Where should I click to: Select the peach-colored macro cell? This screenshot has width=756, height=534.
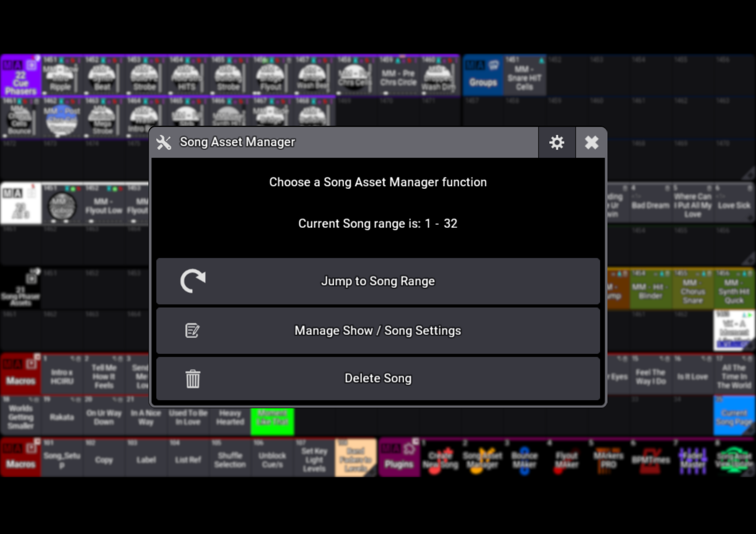pyautogui.click(x=356, y=457)
